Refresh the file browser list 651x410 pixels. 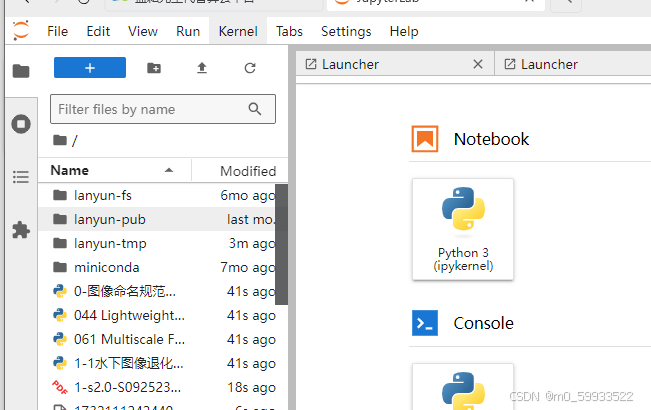click(x=250, y=68)
